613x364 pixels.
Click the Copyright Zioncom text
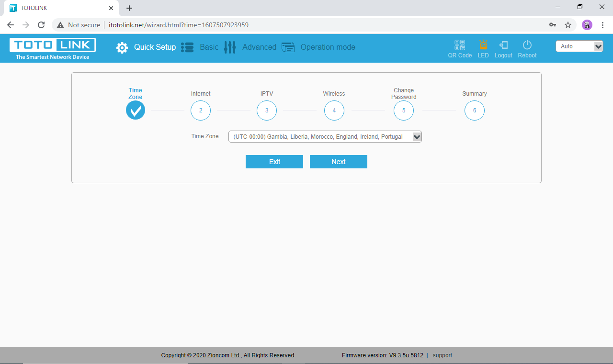227,355
